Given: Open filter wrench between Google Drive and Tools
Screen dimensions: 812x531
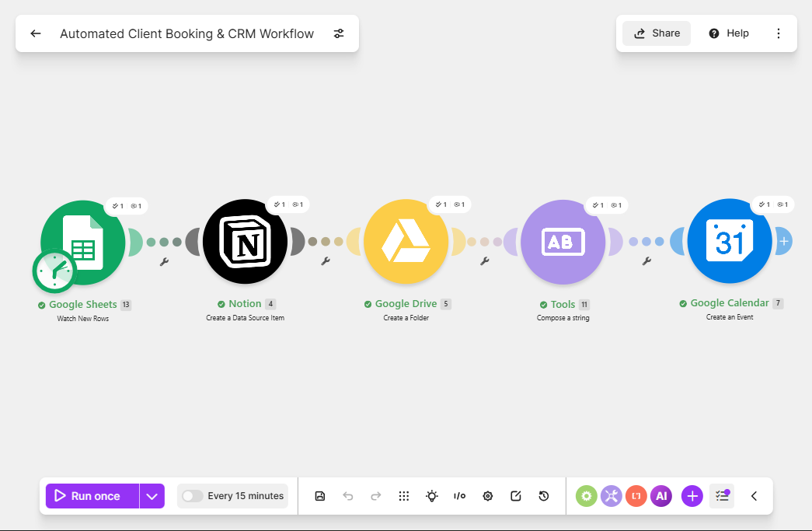Looking at the screenshot, I should pos(485,261).
